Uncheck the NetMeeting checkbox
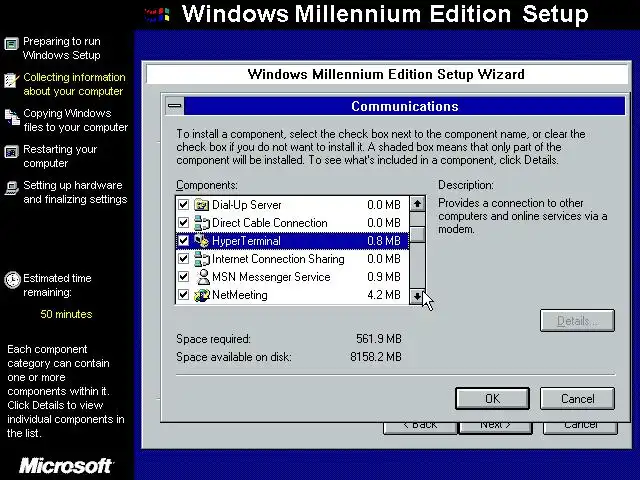 (x=183, y=294)
